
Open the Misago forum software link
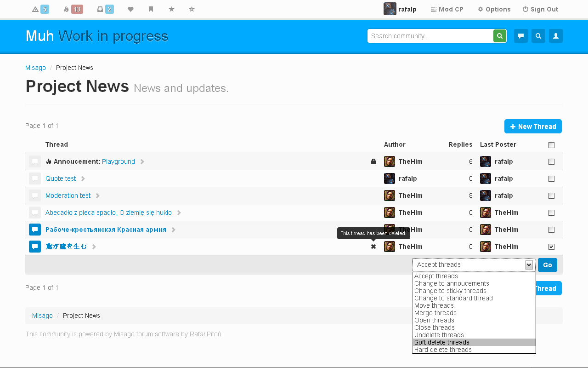[x=147, y=334]
